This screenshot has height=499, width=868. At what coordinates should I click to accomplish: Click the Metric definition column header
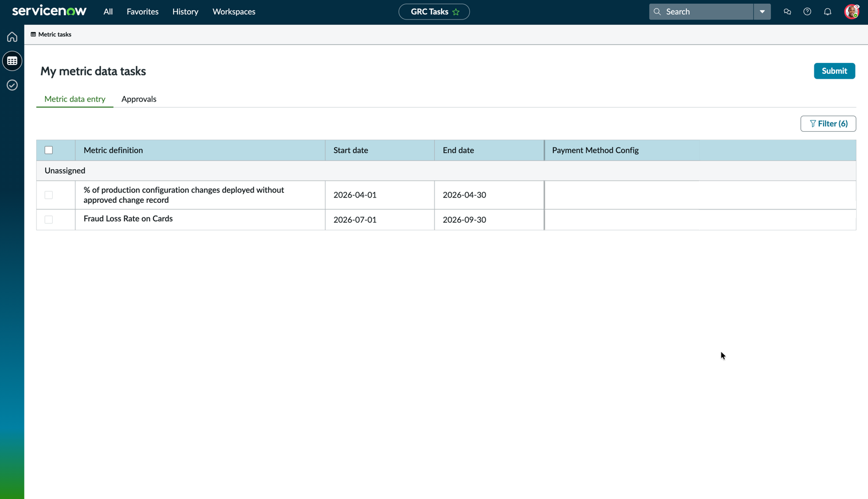200,150
